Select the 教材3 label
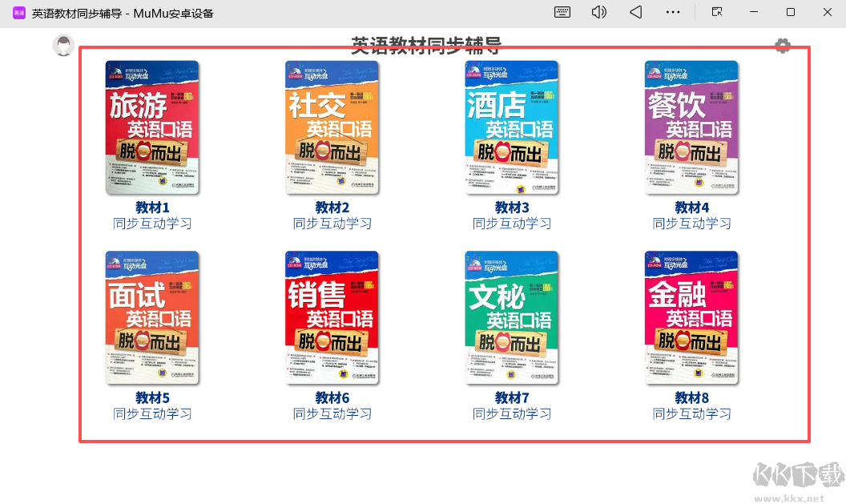846x504 pixels. pyautogui.click(x=511, y=208)
